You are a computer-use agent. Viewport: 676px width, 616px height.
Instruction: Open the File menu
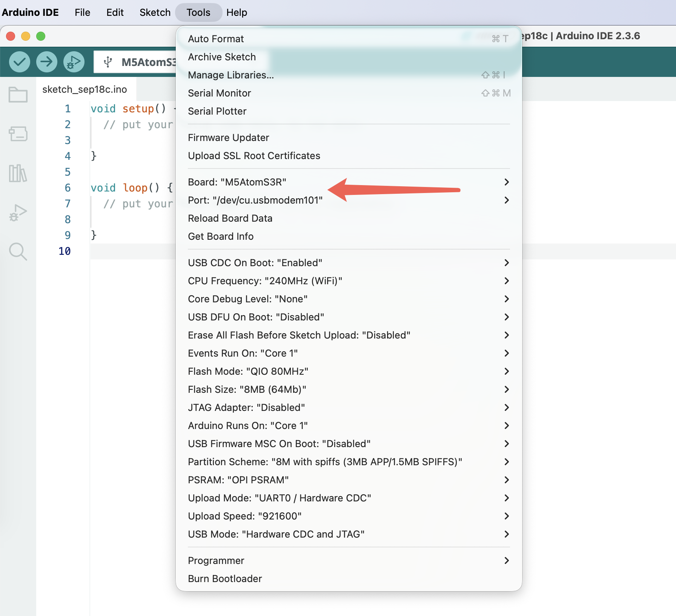(82, 12)
